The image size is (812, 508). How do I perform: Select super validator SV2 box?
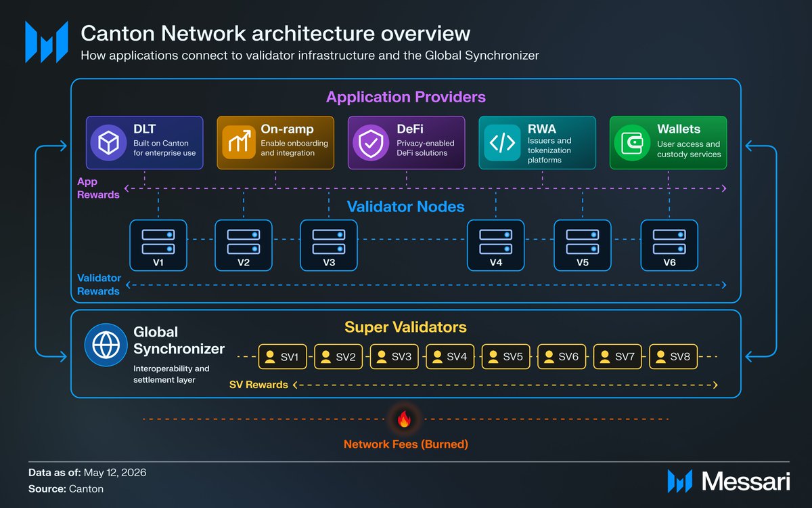338,357
